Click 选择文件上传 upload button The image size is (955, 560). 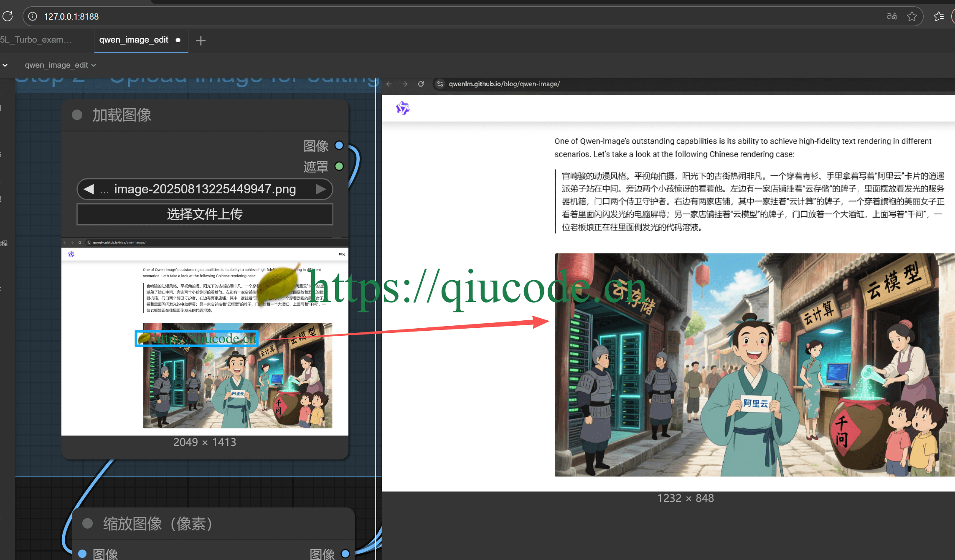[205, 214]
